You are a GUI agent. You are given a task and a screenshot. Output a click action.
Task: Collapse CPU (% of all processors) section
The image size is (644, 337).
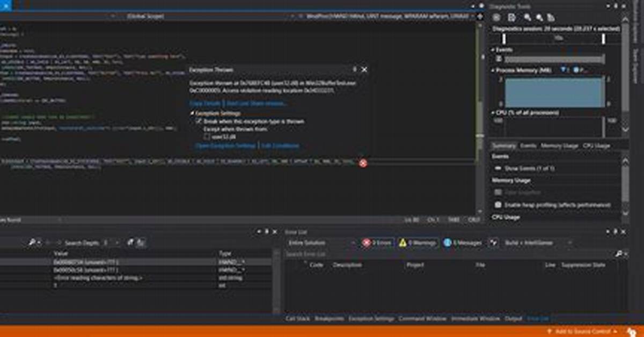tap(493, 113)
